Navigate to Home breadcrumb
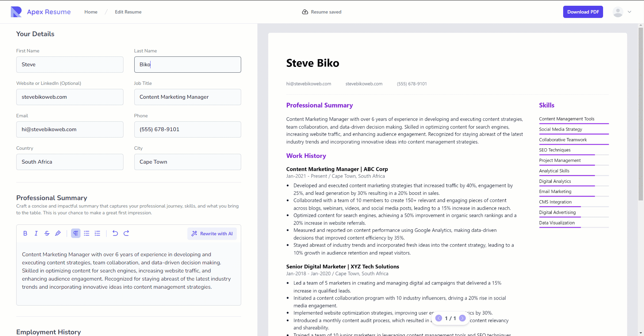Viewport: 644px width, 336px height. [x=91, y=12]
